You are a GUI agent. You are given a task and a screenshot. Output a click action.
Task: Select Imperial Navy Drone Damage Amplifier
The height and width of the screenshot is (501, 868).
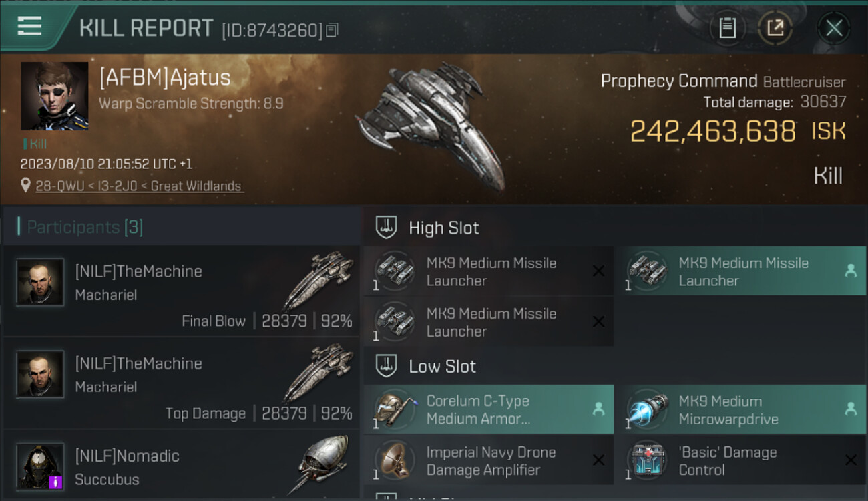pyautogui.click(x=489, y=460)
